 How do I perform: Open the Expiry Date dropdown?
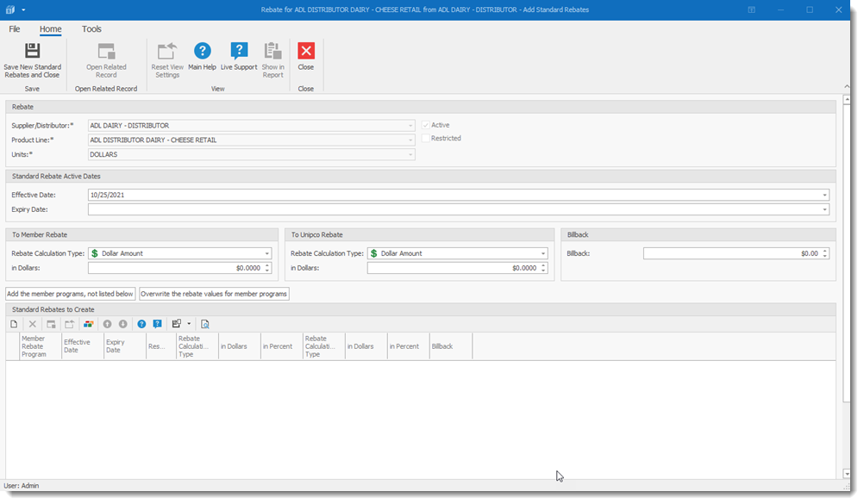tap(825, 209)
